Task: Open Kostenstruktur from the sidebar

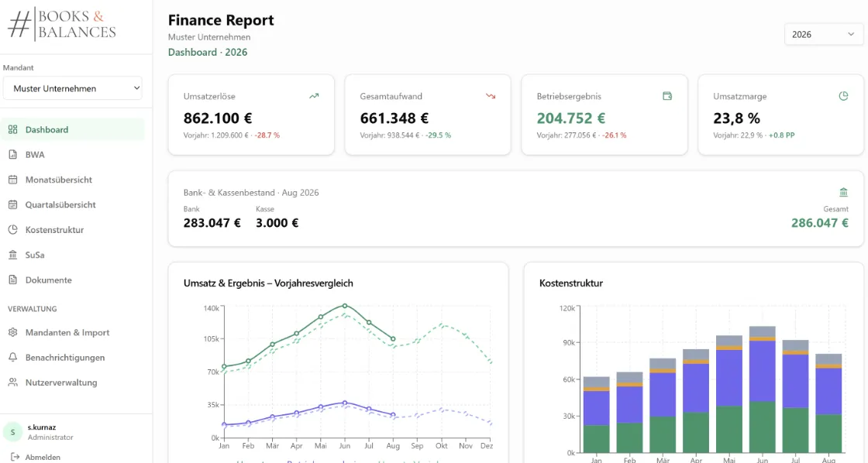Action: (73, 229)
